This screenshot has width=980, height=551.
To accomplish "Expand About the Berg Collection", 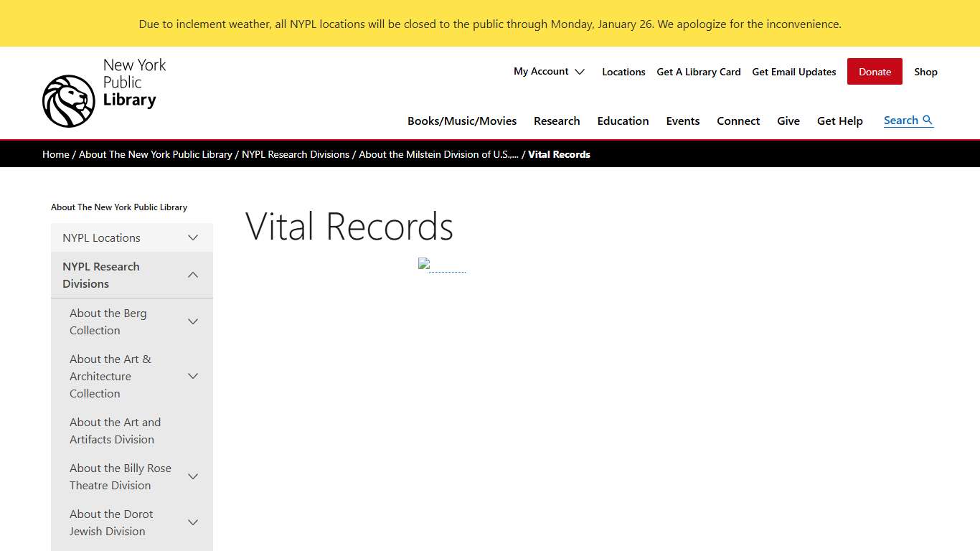I will [192, 321].
